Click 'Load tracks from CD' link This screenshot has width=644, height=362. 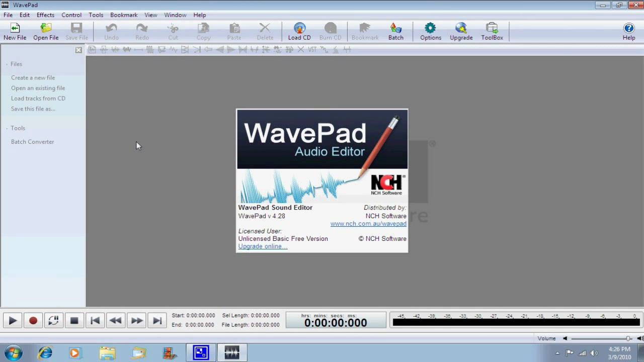(38, 99)
